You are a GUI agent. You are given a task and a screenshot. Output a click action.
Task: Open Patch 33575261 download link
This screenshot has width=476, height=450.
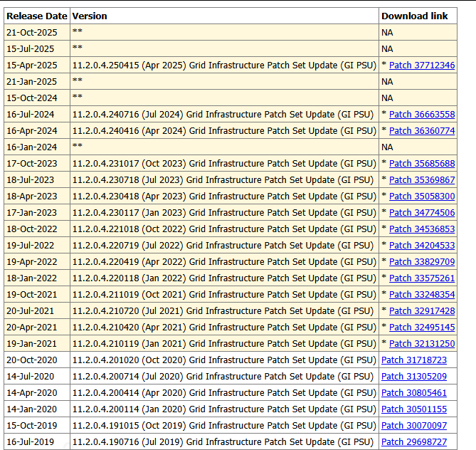click(422, 278)
